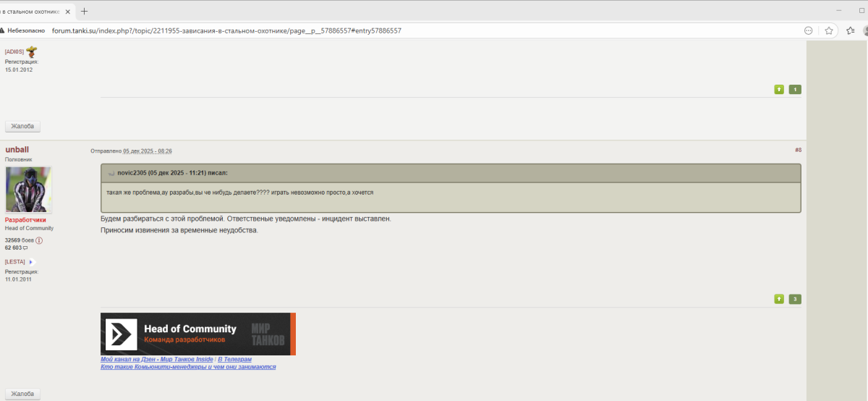The image size is (868, 401).
Task: Click the unball avatar picture
Action: tap(28, 189)
